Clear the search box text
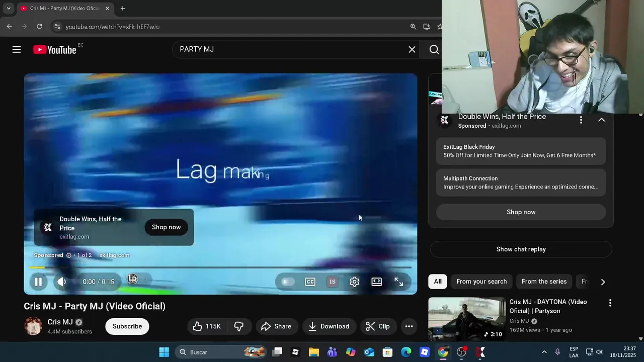This screenshot has width=644, height=362. click(412, 49)
